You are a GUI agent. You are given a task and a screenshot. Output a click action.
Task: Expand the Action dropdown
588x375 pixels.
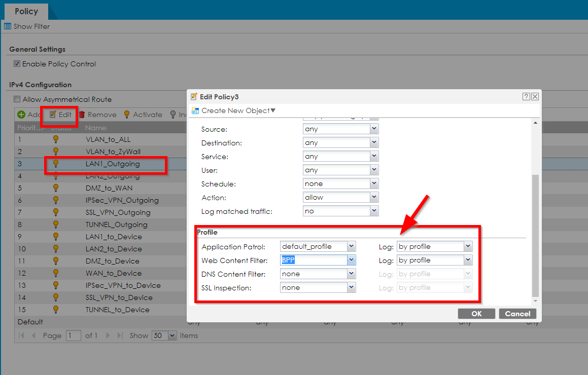(374, 197)
